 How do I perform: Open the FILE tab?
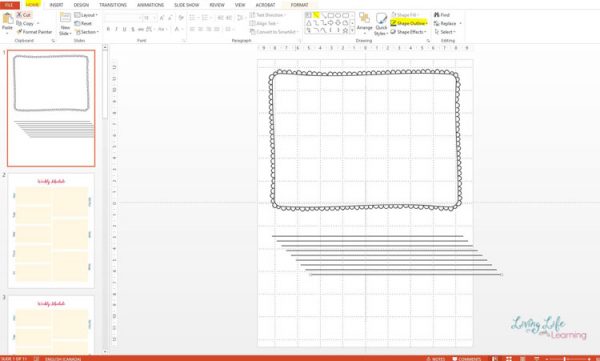pyautogui.click(x=10, y=5)
